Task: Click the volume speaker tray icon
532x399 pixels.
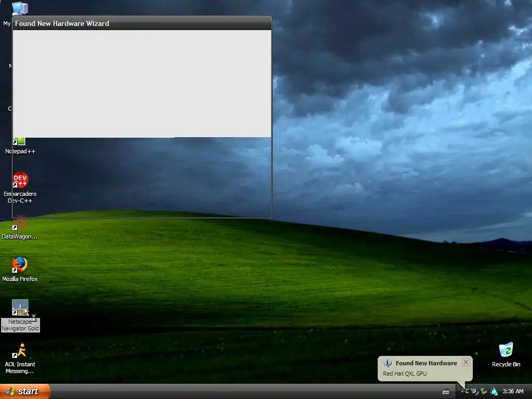Action: [474, 391]
